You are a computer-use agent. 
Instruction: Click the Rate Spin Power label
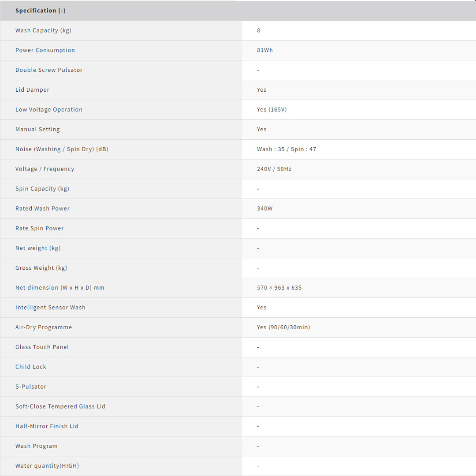tap(40, 228)
